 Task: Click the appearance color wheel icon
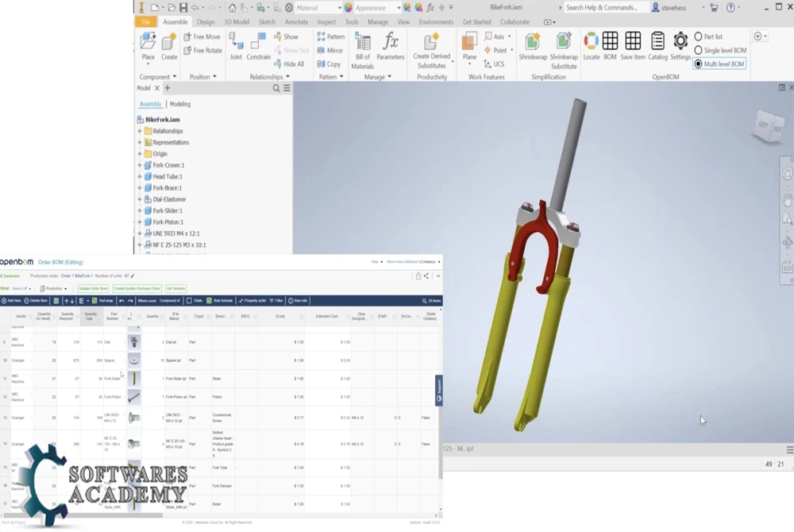point(349,8)
